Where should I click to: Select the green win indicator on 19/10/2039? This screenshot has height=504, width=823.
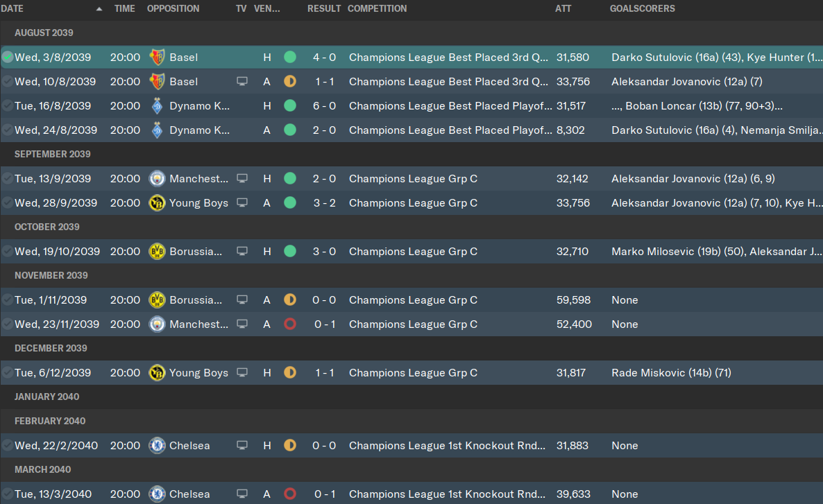coord(290,252)
